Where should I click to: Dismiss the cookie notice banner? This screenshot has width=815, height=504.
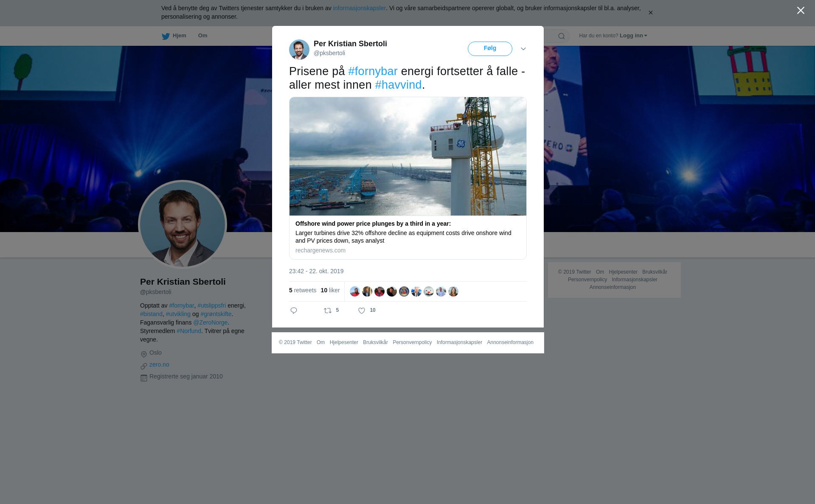[x=650, y=13]
